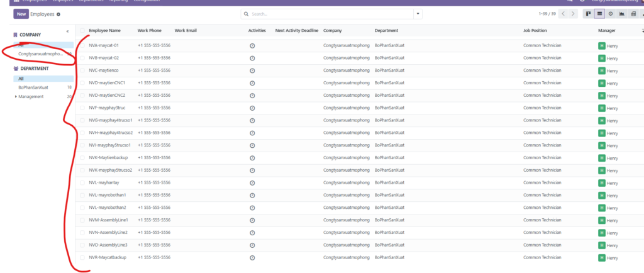Click activity clock icon for NVA-maycat-01
Viewport: 644px width, 273px height.
point(252,46)
